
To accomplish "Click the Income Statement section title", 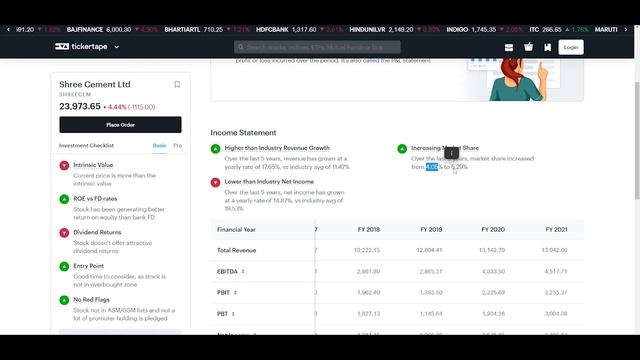I will (243, 133).
